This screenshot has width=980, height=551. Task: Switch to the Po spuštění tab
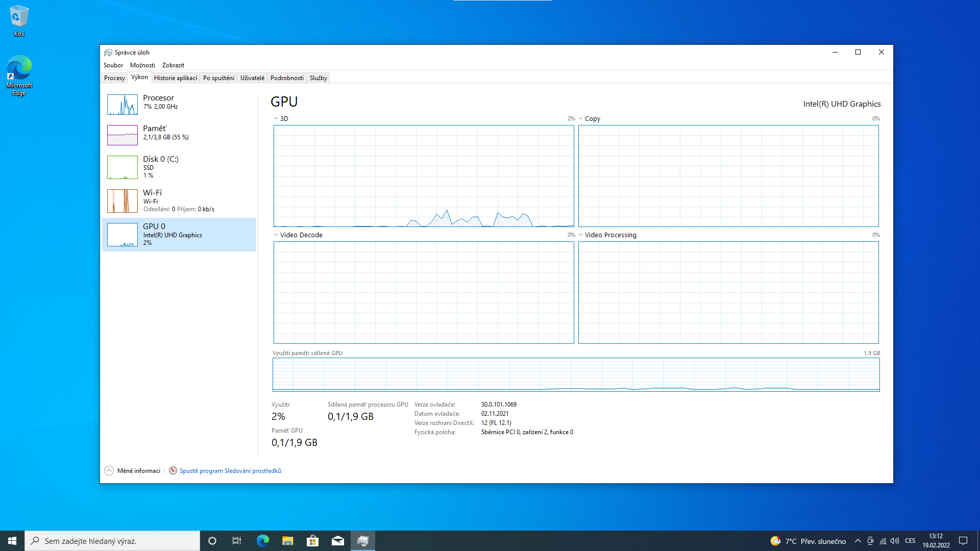pos(218,78)
